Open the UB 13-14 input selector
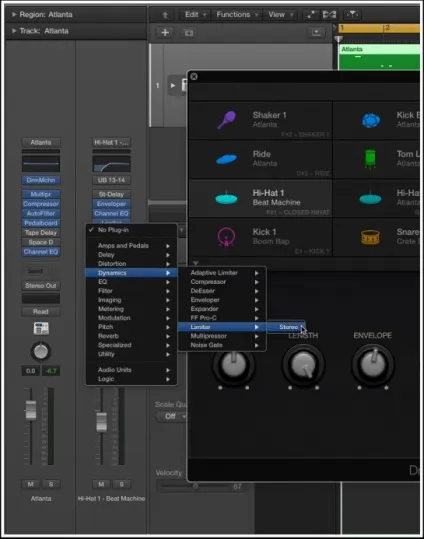424x539 pixels. pyautogui.click(x=111, y=180)
